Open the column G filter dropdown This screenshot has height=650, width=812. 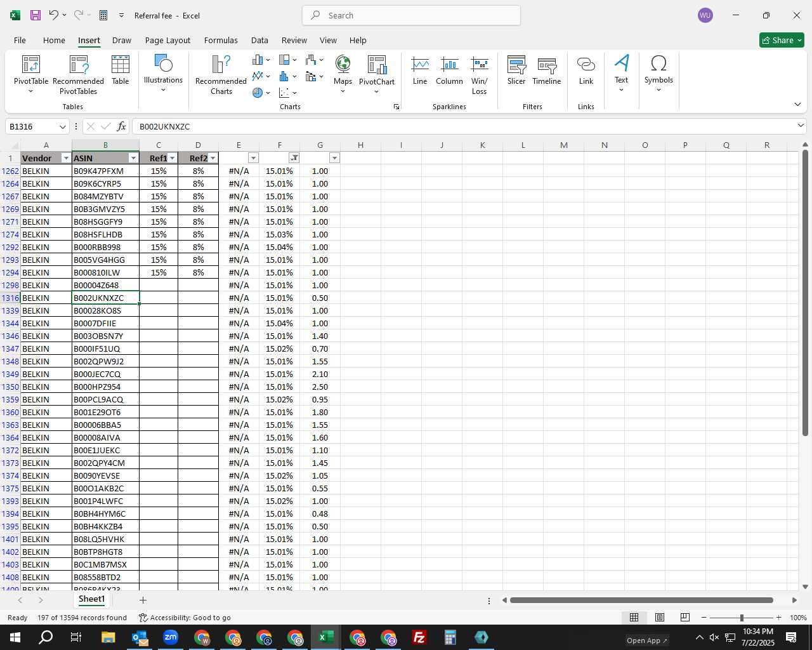click(x=334, y=158)
